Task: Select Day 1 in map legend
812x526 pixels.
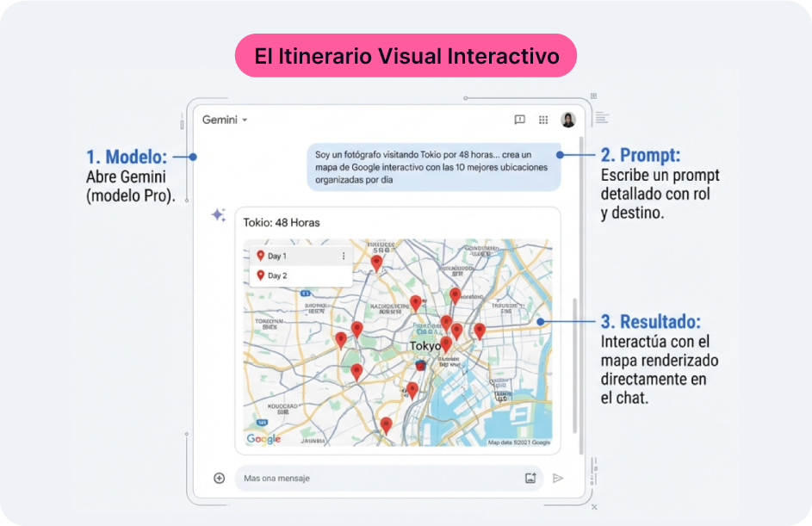Action: (x=301, y=256)
